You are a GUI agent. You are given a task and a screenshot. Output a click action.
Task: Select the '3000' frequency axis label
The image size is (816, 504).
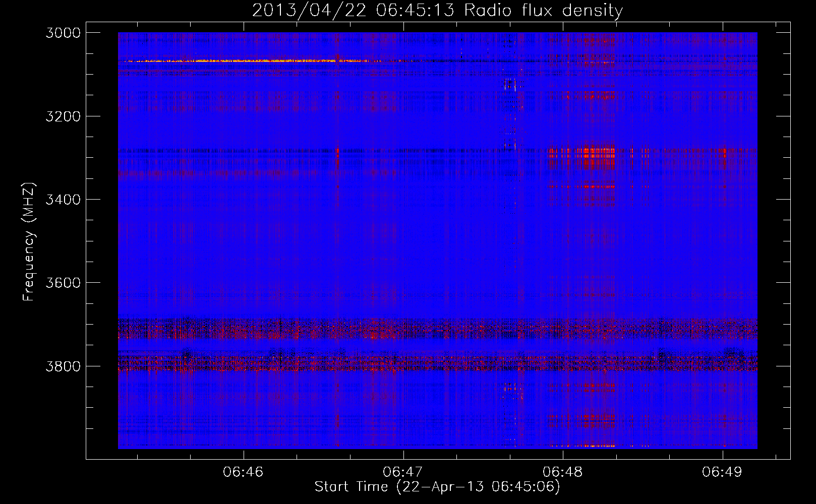(x=63, y=33)
